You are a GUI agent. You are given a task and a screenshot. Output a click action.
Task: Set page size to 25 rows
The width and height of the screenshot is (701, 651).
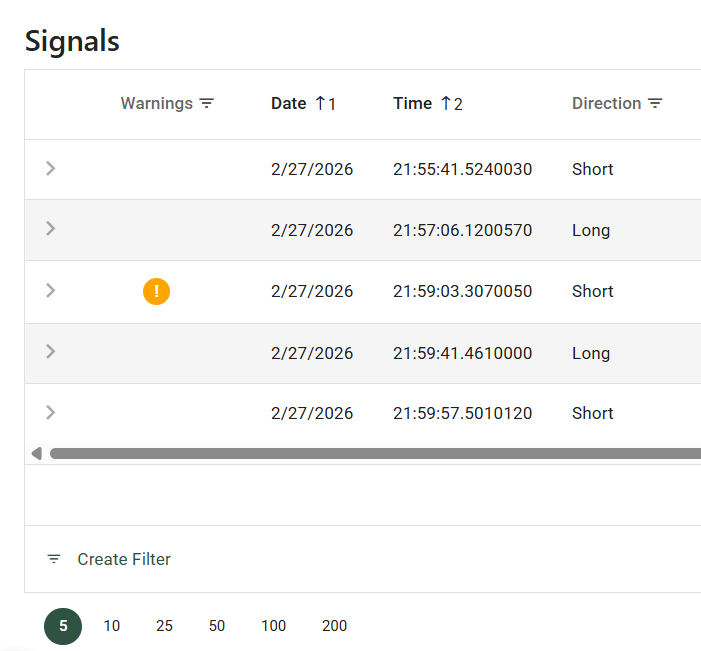(x=164, y=626)
